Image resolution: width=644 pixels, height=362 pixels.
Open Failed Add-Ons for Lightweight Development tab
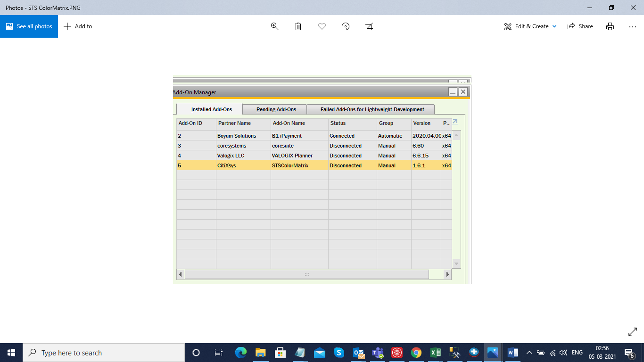click(x=372, y=109)
